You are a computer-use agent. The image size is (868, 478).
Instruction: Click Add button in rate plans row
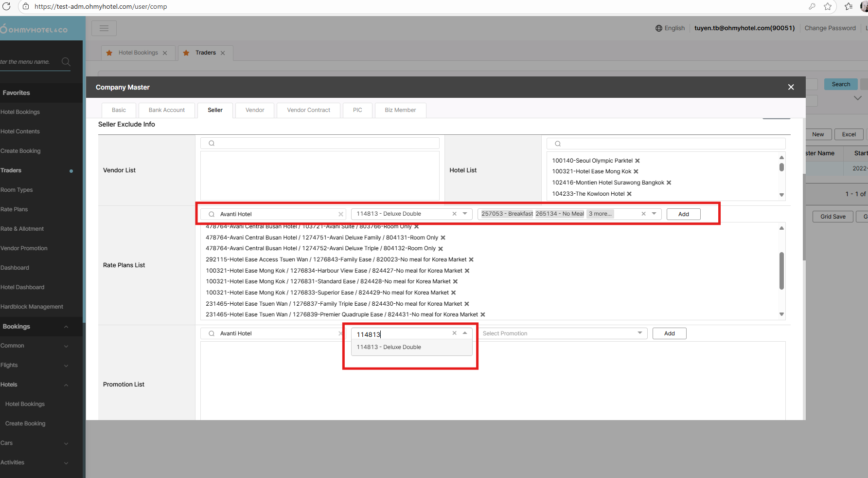[683, 214]
